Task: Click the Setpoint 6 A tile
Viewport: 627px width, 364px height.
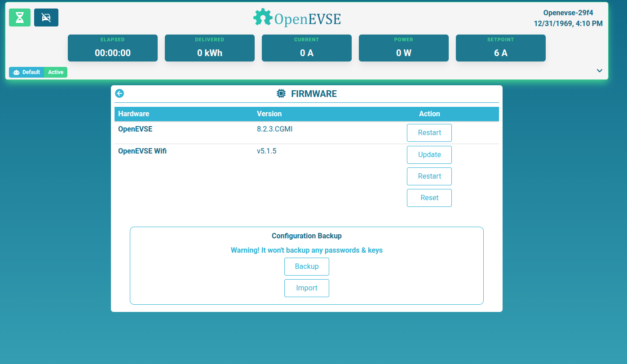Action: tap(501, 48)
